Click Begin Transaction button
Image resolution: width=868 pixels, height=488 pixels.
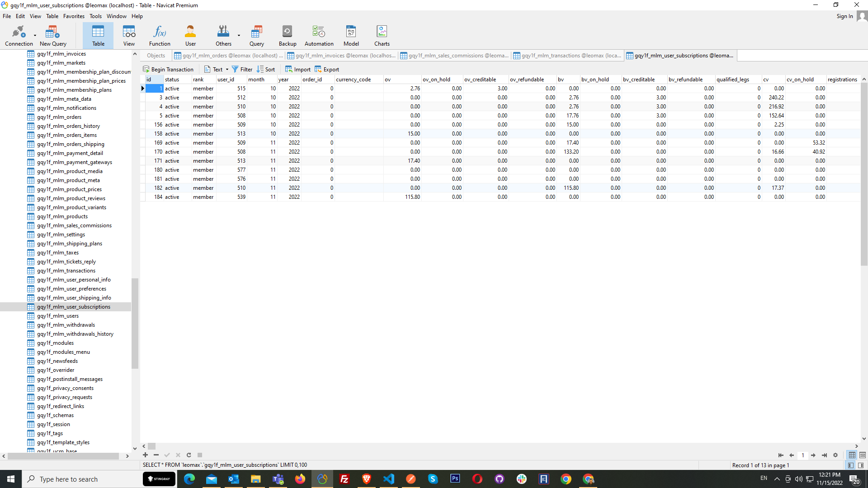(x=168, y=69)
